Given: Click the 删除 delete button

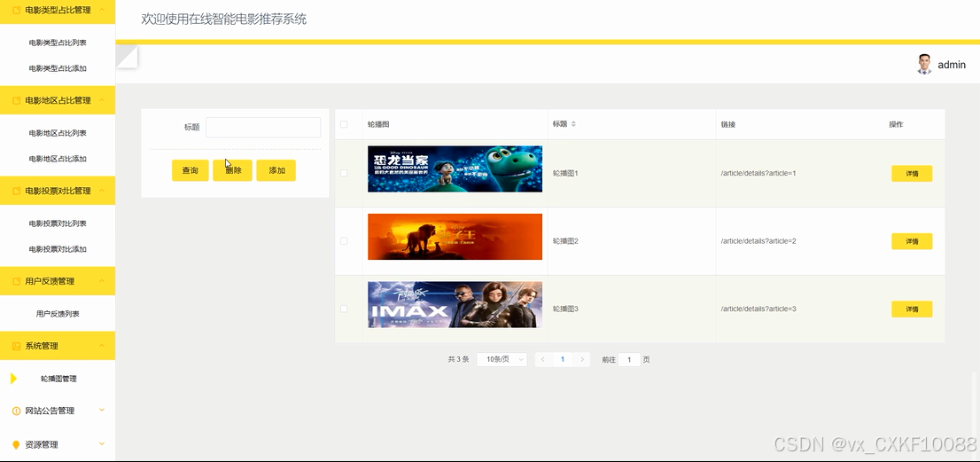Looking at the screenshot, I should pos(232,170).
